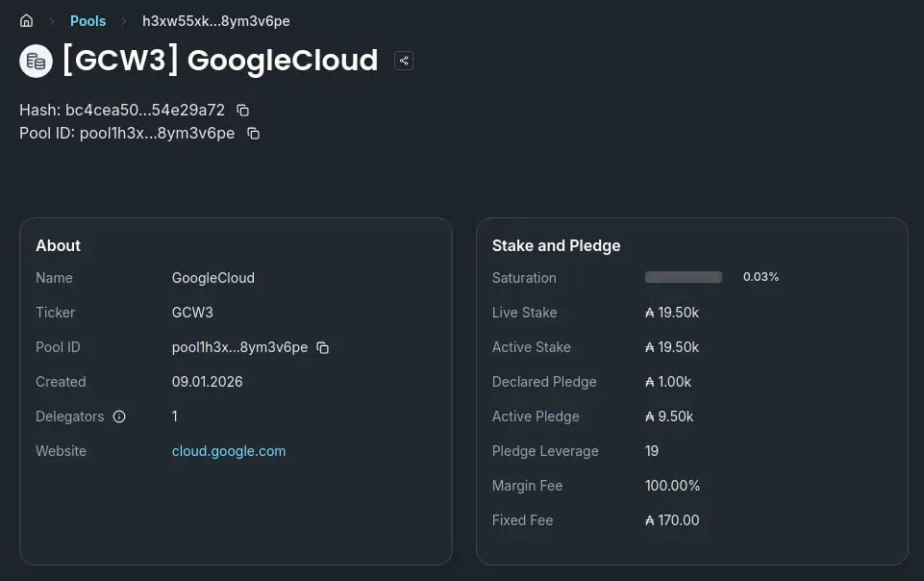924x581 pixels.
Task: Show the Delegators info tooltip icon
Action: click(119, 417)
